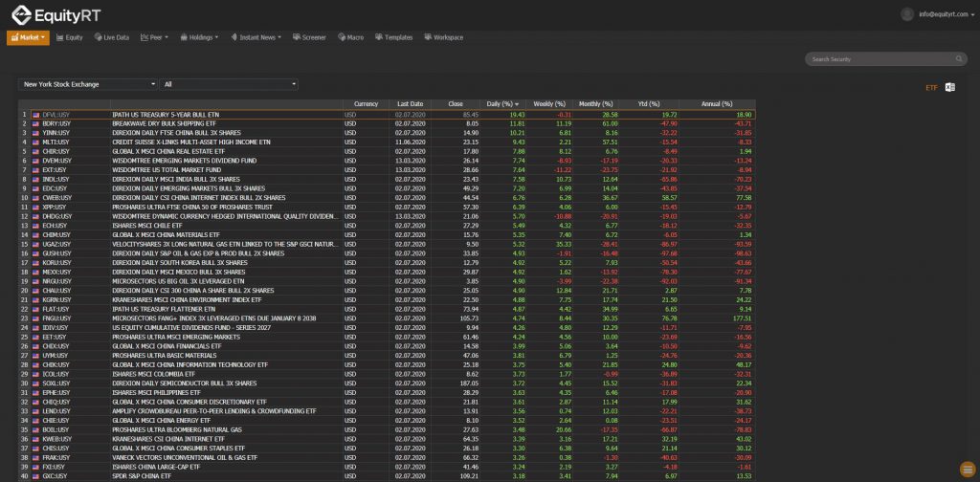Open the Macro page
The height and width of the screenshot is (482, 980).
(x=350, y=37)
